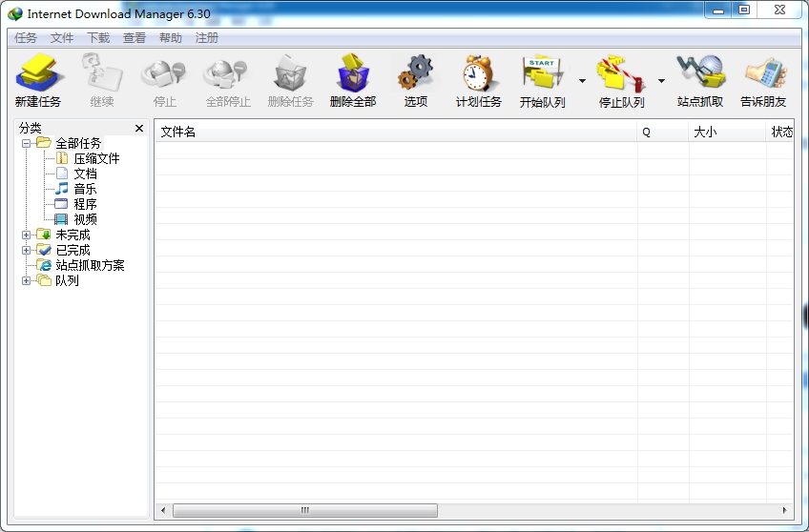The image size is (809, 532).
Task: Close the 分类 side panel
Action: point(139,128)
